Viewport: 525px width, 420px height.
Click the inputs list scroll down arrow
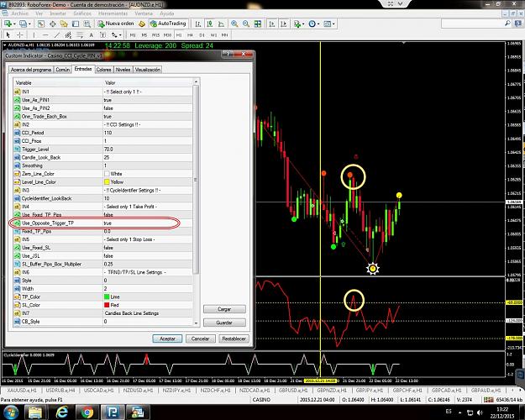[196, 323]
